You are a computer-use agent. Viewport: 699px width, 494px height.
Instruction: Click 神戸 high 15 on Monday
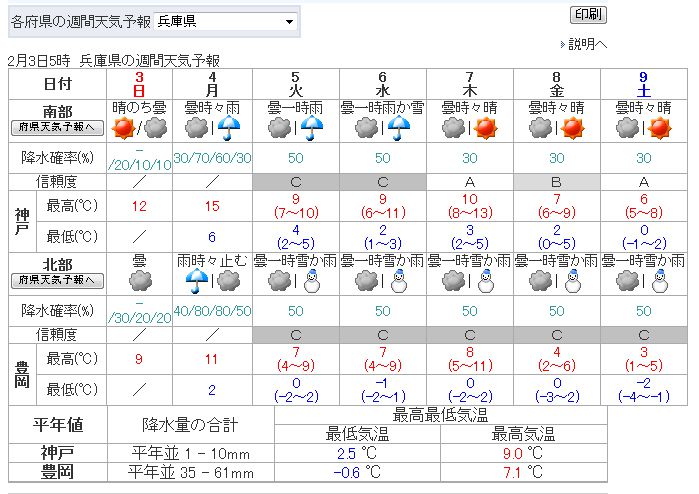pyautogui.click(x=212, y=206)
